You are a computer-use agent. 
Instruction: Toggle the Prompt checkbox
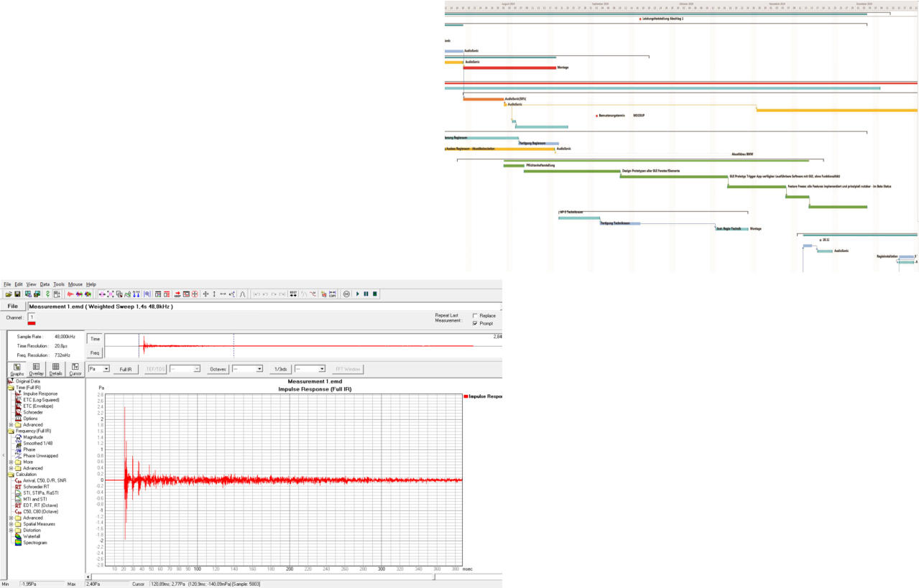(475, 324)
